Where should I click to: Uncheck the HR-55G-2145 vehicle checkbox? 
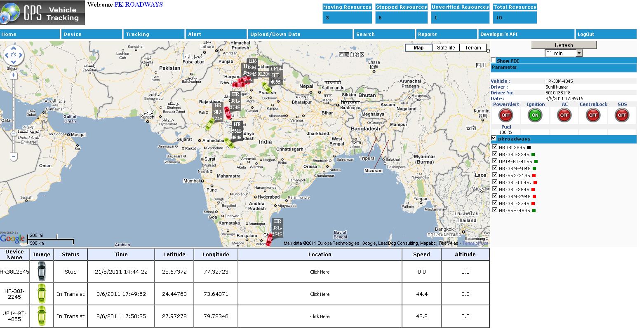point(495,175)
